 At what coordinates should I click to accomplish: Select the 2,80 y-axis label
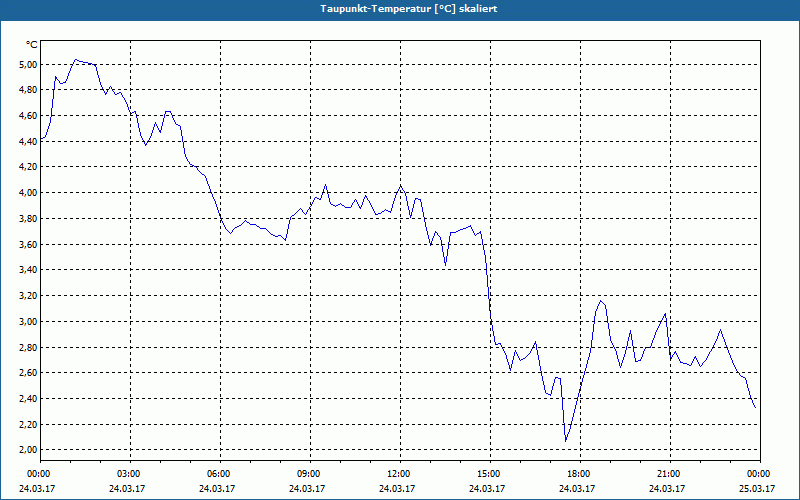(x=28, y=347)
